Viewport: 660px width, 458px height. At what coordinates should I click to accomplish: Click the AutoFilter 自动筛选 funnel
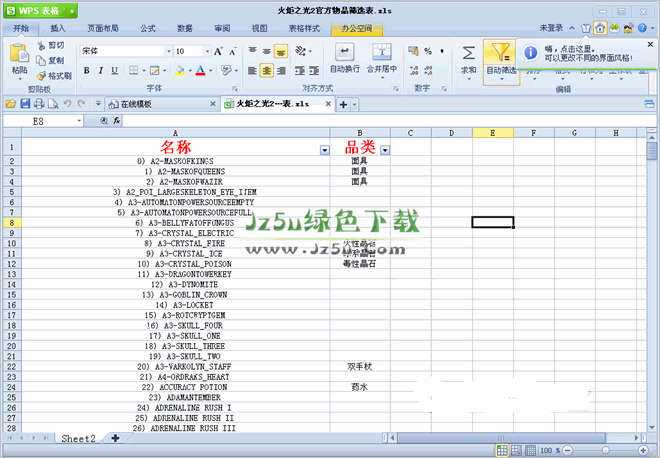tap(500, 53)
